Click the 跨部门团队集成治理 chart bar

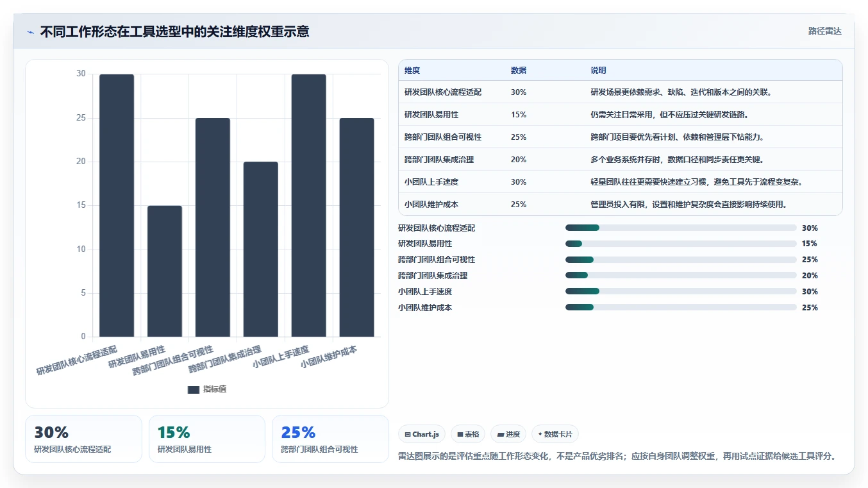pyautogui.click(x=261, y=249)
